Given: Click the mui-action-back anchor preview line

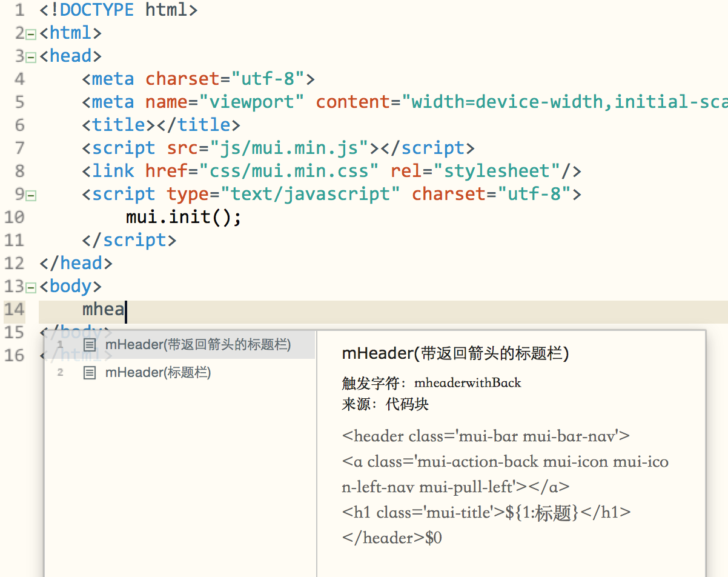Looking at the screenshot, I should (x=505, y=474).
